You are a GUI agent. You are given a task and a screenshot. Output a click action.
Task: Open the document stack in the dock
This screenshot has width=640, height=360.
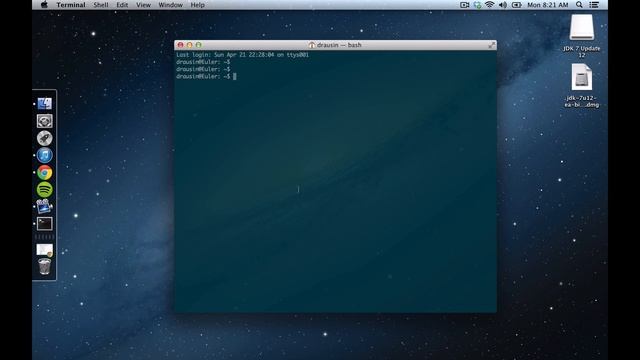[x=44, y=250]
